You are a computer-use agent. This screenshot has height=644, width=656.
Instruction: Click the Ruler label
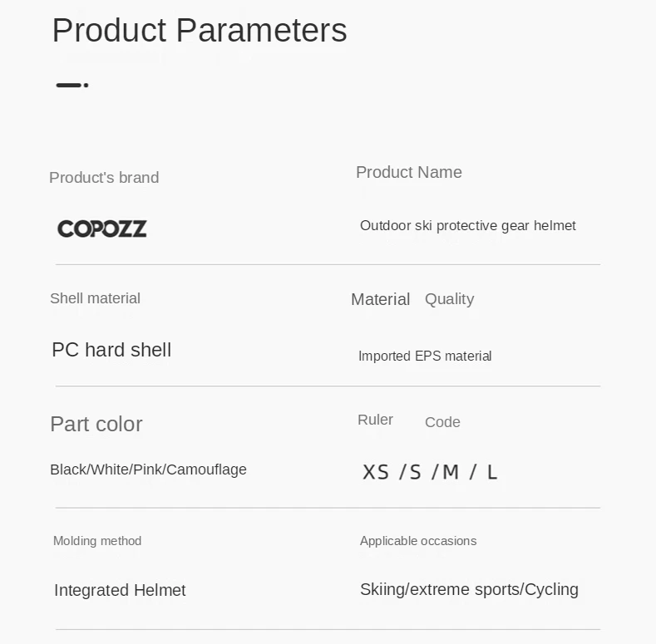coord(375,420)
